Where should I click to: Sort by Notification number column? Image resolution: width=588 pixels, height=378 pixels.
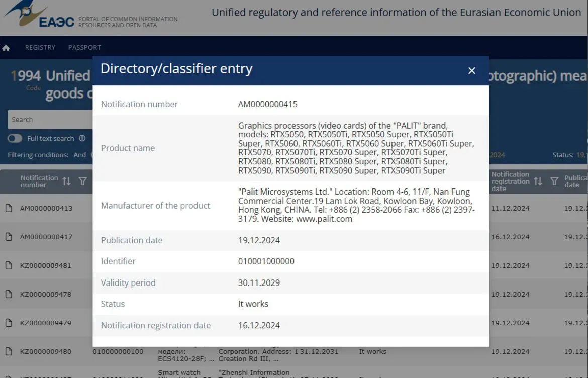pyautogui.click(x=66, y=181)
